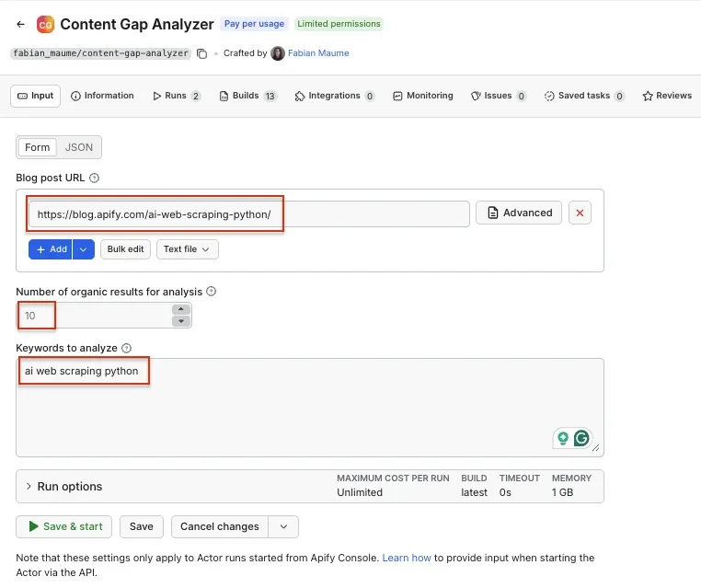
Task: Show help for Keywords to analyze
Action: (127, 349)
